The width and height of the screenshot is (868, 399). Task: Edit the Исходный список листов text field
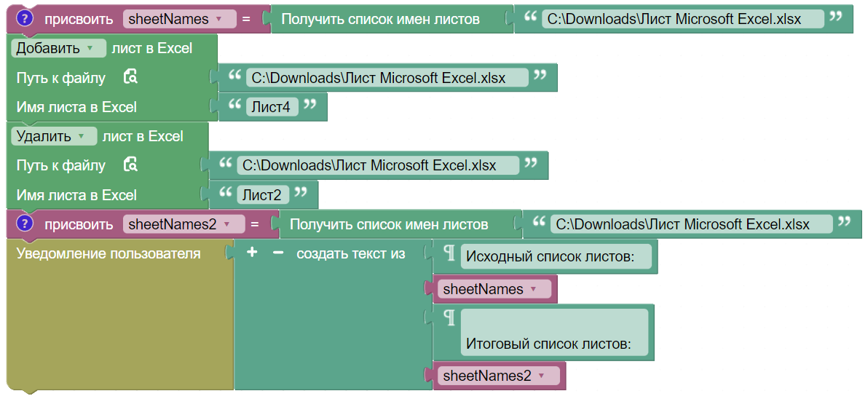tap(556, 256)
